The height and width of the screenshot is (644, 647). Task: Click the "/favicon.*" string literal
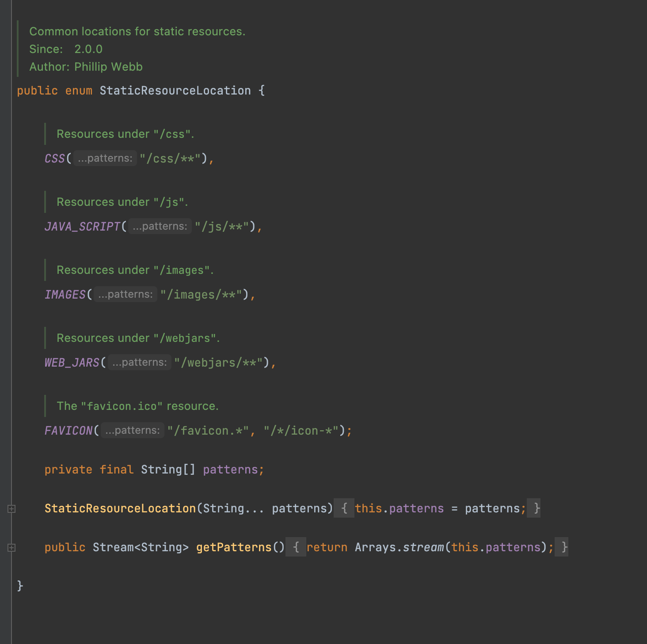208,431
